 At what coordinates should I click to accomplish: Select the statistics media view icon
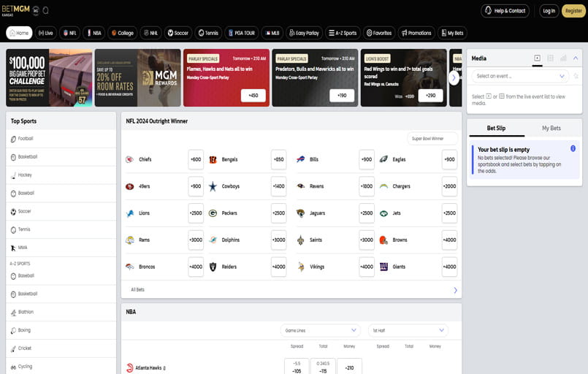(563, 58)
